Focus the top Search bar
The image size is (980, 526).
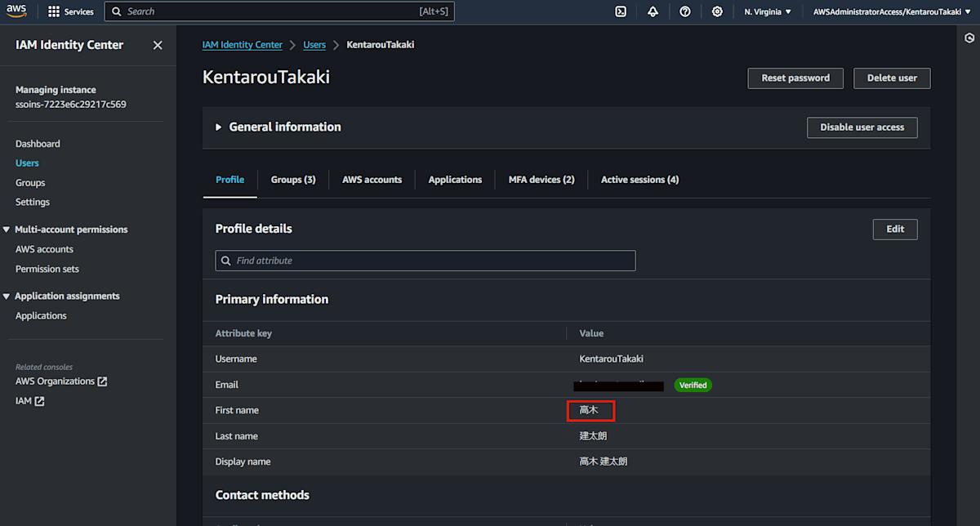coord(279,11)
